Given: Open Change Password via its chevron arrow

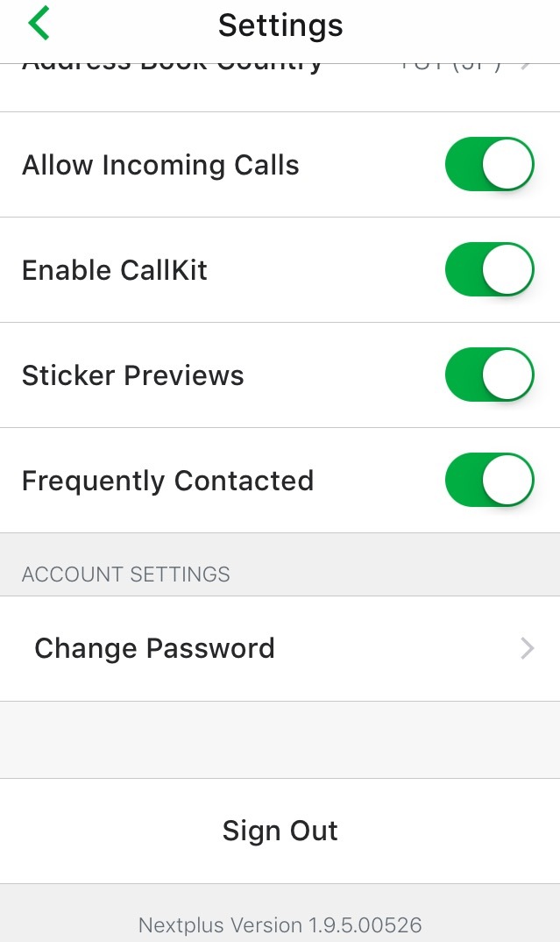Looking at the screenshot, I should [527, 648].
